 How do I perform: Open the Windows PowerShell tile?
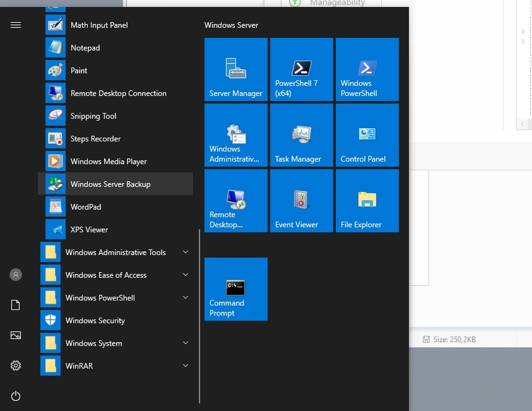click(x=367, y=69)
